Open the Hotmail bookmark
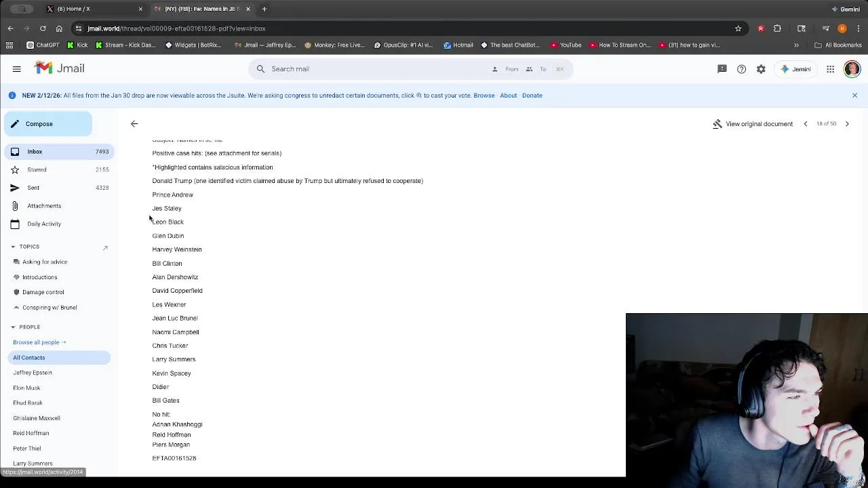868x488 pixels. pos(458,45)
